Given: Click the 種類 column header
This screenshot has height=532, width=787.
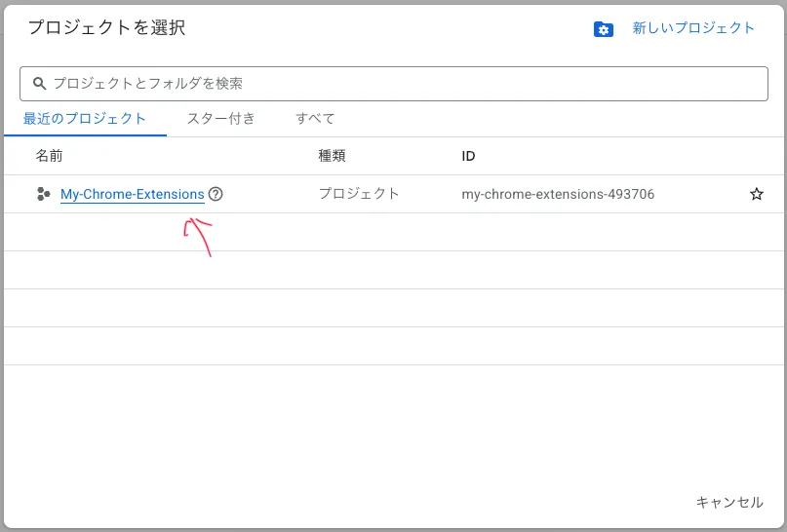Looking at the screenshot, I should (x=332, y=156).
